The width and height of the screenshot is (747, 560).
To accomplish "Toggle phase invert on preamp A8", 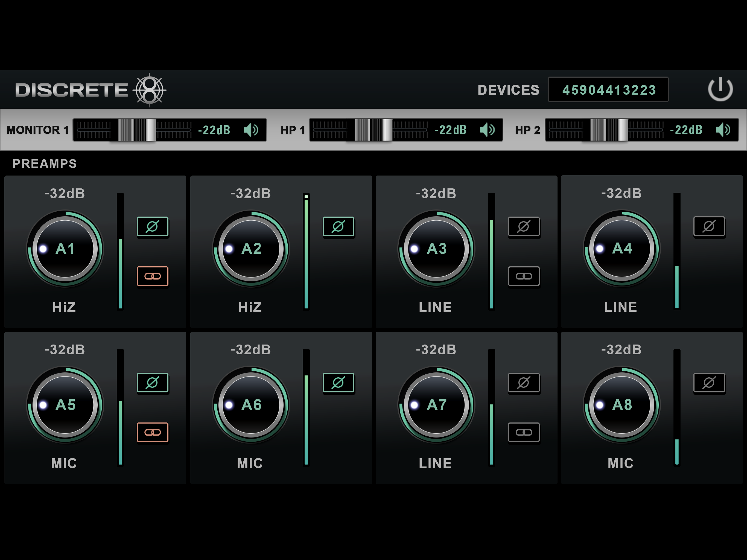I will coord(709,382).
